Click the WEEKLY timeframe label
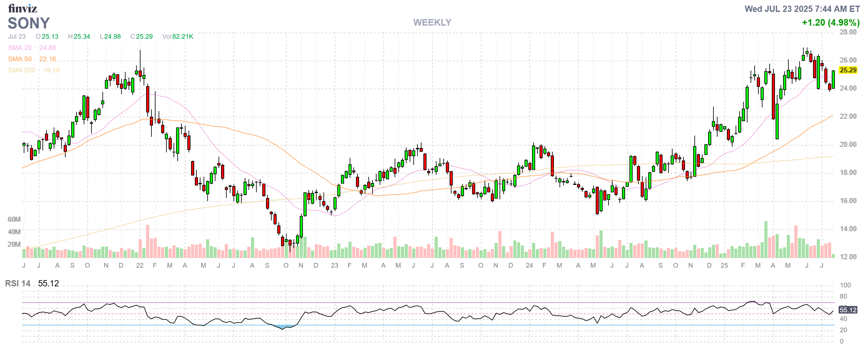This screenshot has width=868, height=351. point(432,22)
